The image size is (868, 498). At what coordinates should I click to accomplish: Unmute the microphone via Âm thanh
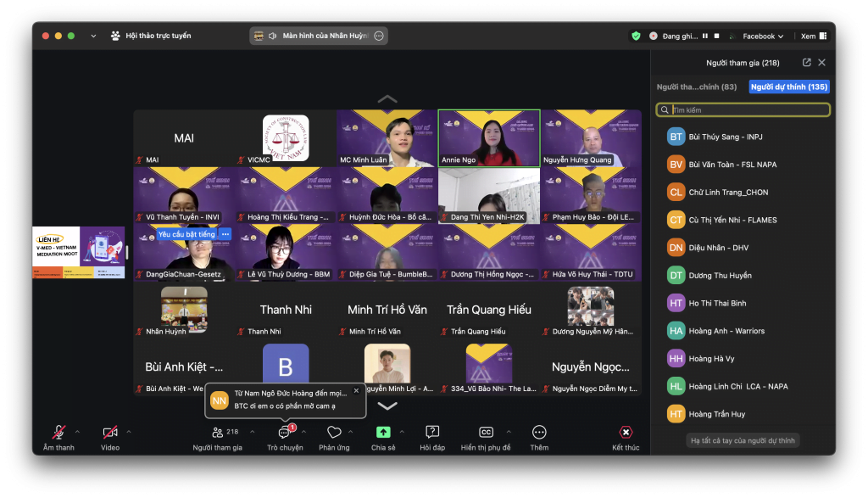click(58, 433)
